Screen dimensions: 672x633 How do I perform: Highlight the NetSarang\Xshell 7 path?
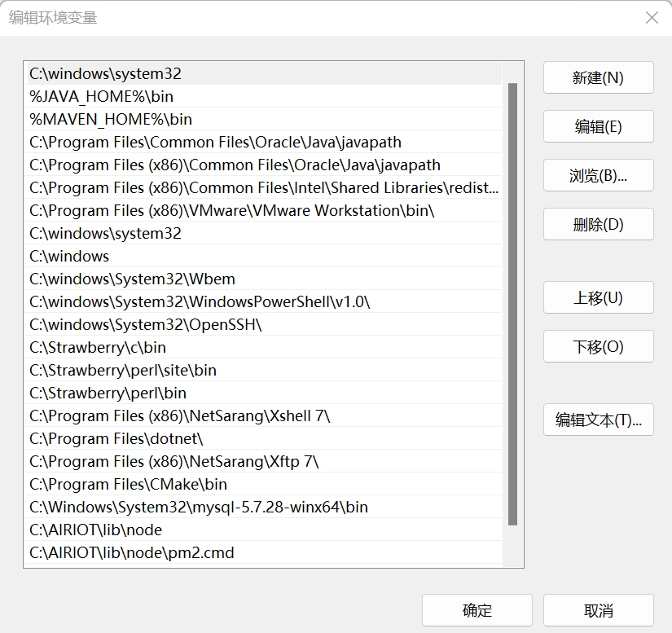(179, 415)
